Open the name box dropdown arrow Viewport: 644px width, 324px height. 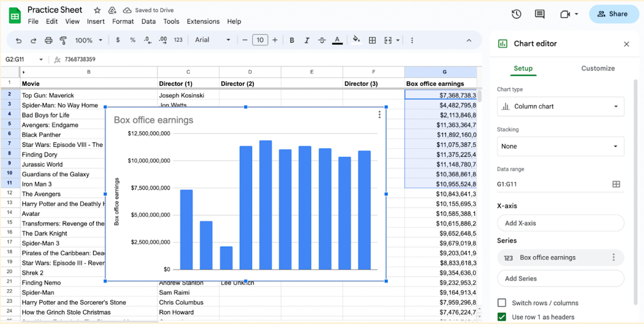click(41, 60)
